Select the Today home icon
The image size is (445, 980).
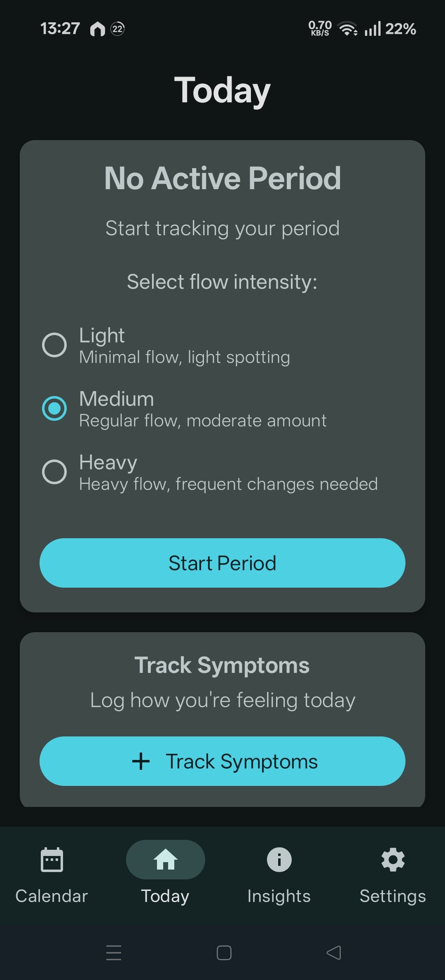click(165, 860)
